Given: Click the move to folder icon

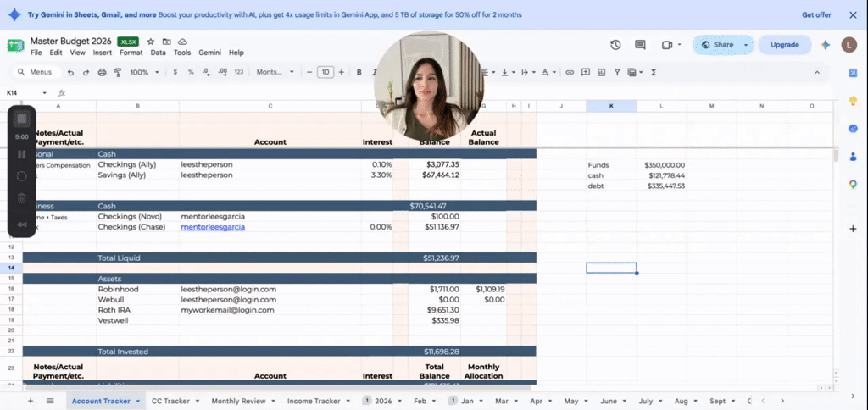Looking at the screenshot, I should [x=167, y=42].
